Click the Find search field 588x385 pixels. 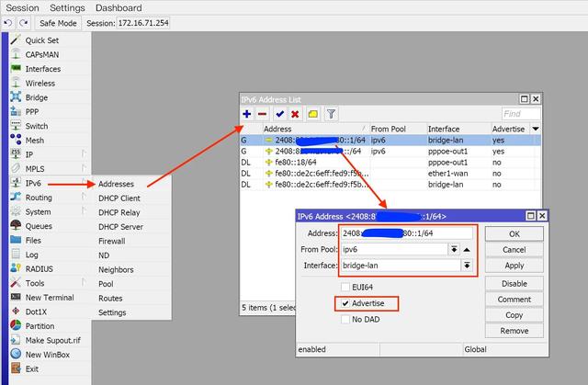[x=521, y=114]
